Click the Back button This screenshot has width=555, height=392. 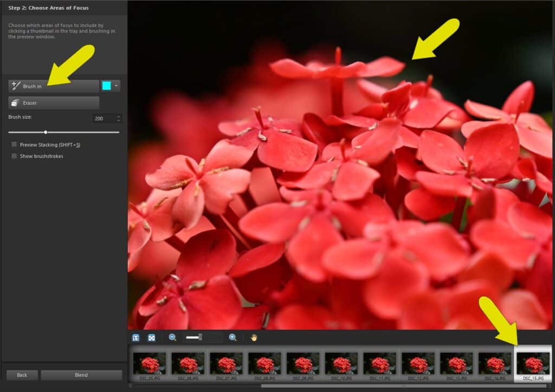tap(22, 375)
